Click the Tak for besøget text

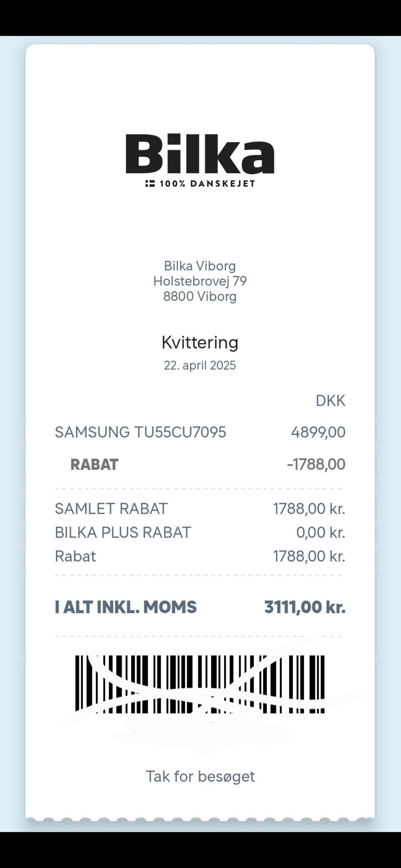(200, 777)
